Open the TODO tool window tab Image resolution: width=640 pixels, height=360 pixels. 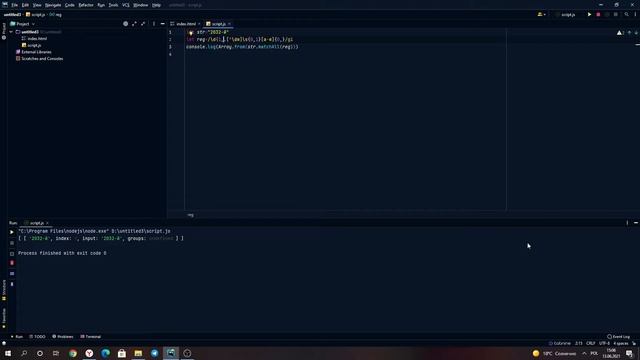tap(37, 337)
